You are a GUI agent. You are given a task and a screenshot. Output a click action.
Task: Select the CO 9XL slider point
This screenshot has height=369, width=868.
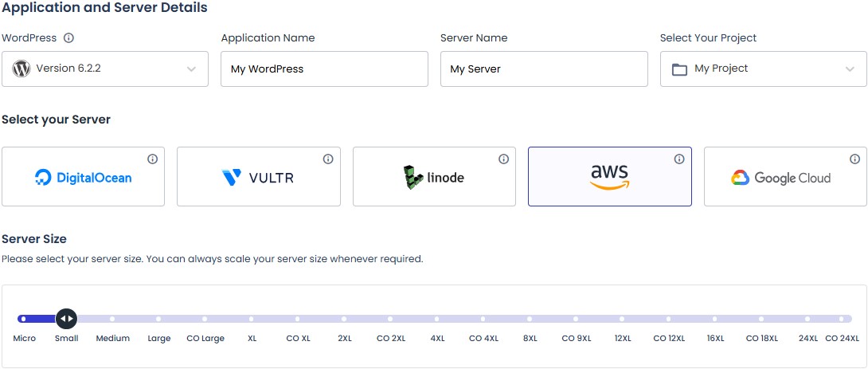point(576,319)
